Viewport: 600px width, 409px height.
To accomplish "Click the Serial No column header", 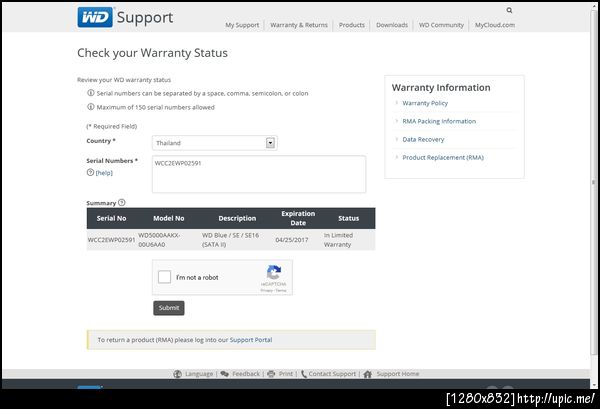I will pos(111,218).
